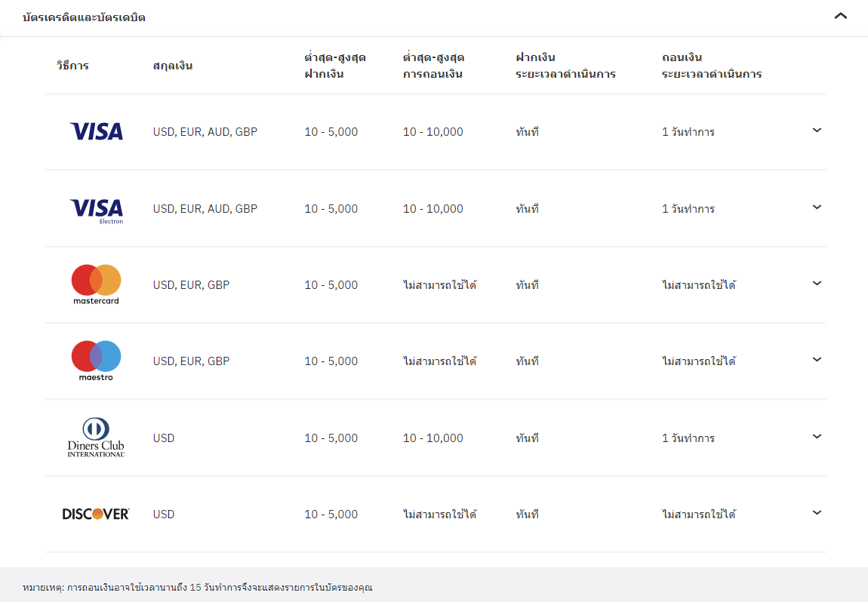The image size is (868, 602).
Task: Expand the Visa Electron row details
Action: click(817, 207)
